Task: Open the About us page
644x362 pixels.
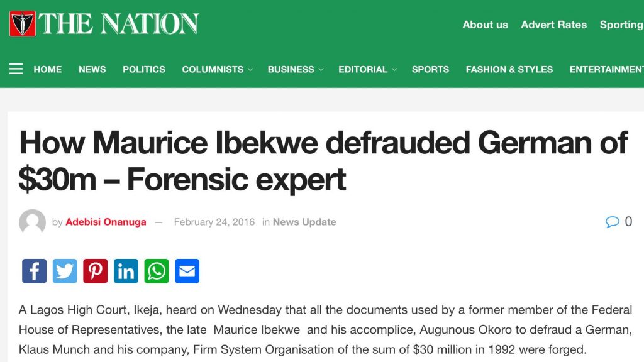Action: [485, 25]
